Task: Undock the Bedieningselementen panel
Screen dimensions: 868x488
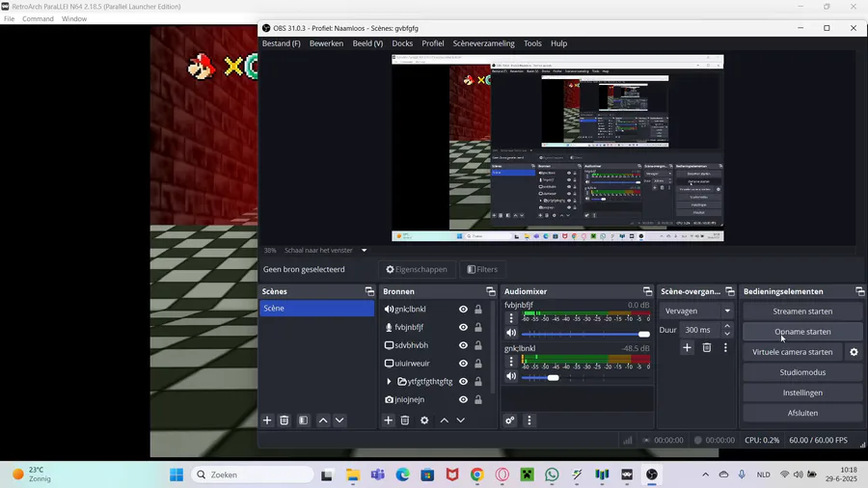Action: pos(859,291)
